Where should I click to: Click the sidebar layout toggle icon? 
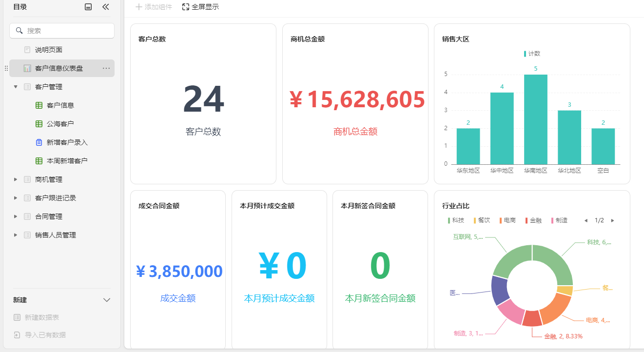pos(88,7)
